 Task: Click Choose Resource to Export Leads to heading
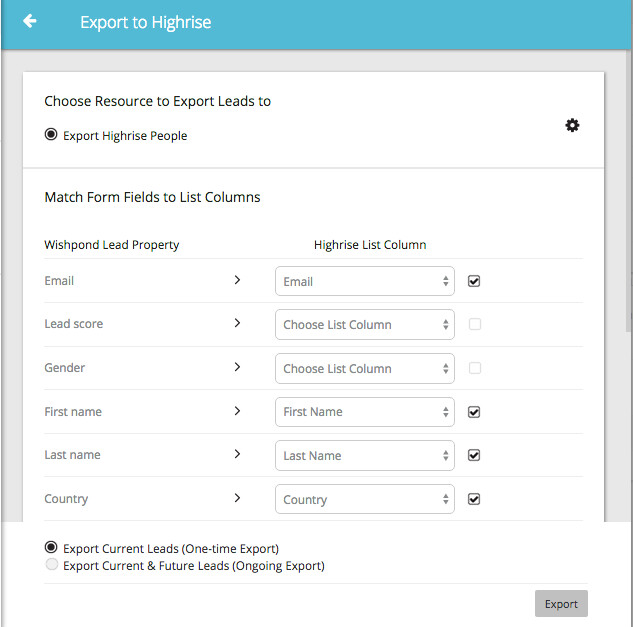tap(157, 101)
